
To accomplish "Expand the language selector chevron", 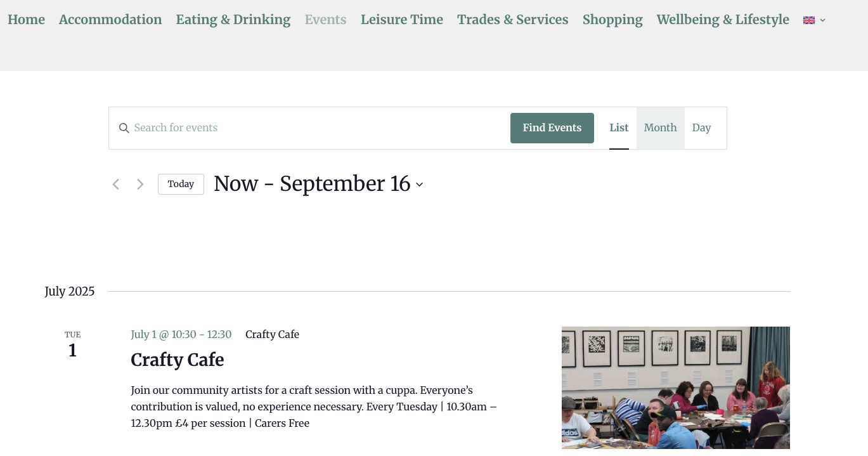I will click(x=822, y=20).
